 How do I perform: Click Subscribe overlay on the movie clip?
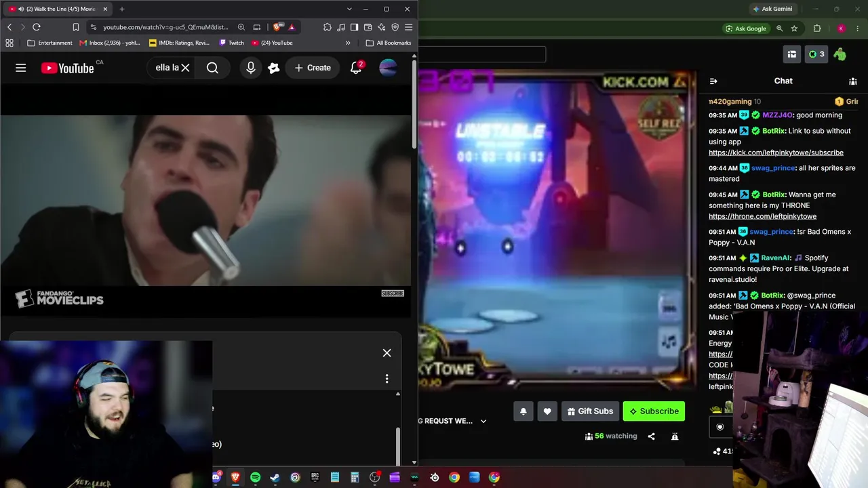(393, 293)
